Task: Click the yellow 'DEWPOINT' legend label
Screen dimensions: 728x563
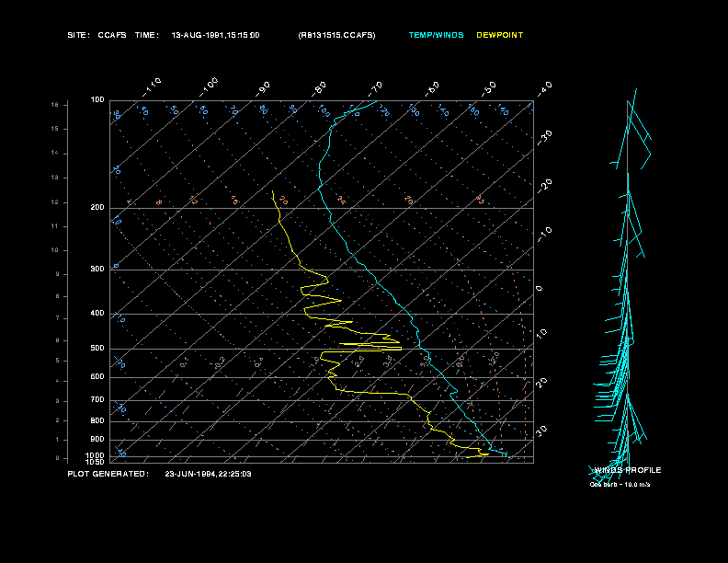Action: pos(499,35)
